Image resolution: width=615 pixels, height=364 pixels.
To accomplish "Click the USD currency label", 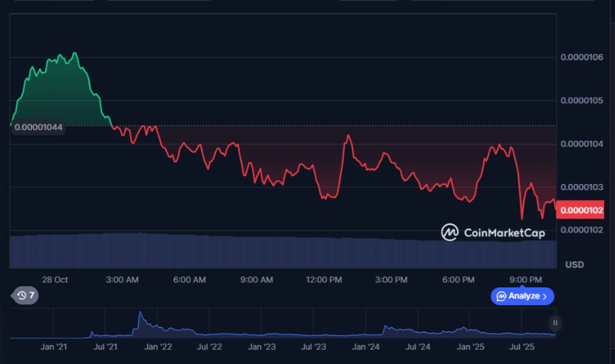I will tap(575, 265).
